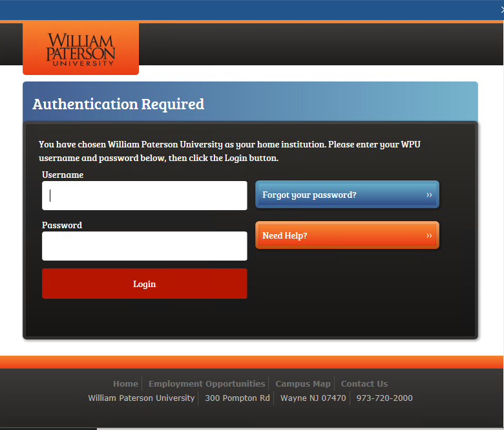Viewport: 504px width, 430px height.
Task: Click the Username label text
Action: coord(63,175)
